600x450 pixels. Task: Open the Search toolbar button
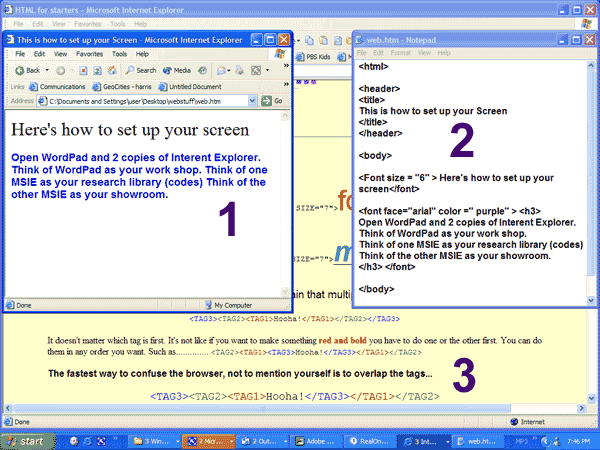pyautogui.click(x=141, y=70)
